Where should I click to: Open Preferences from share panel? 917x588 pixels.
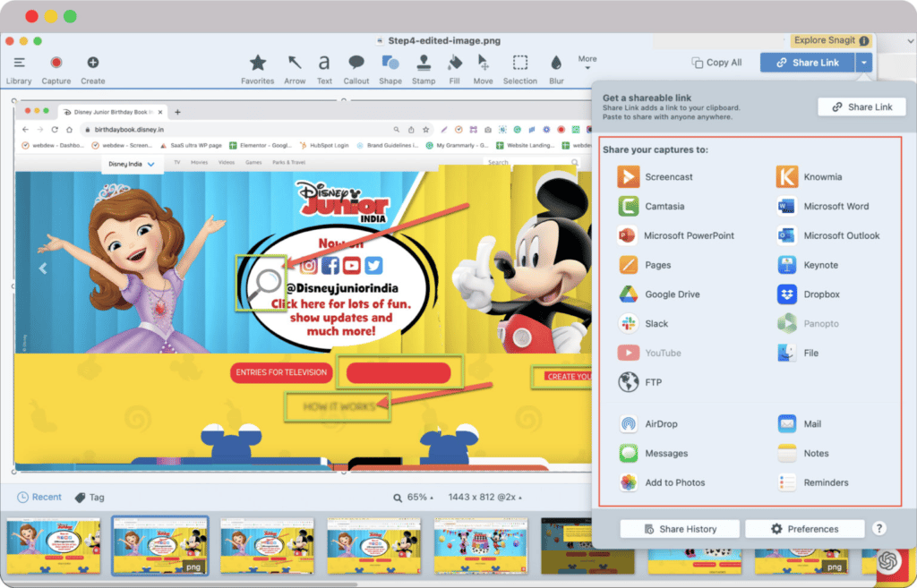pos(805,529)
